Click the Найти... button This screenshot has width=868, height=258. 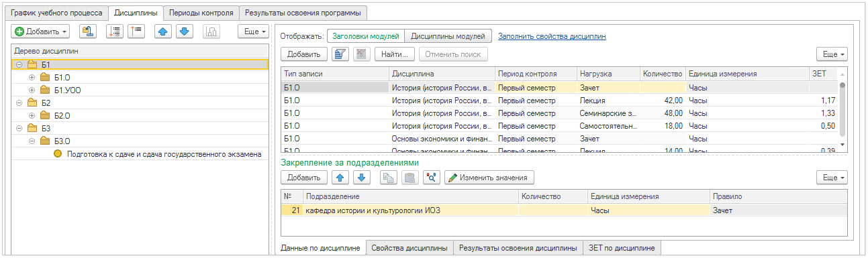(394, 54)
